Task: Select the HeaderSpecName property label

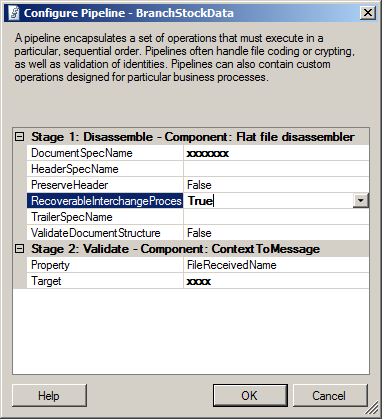Action: point(105,169)
